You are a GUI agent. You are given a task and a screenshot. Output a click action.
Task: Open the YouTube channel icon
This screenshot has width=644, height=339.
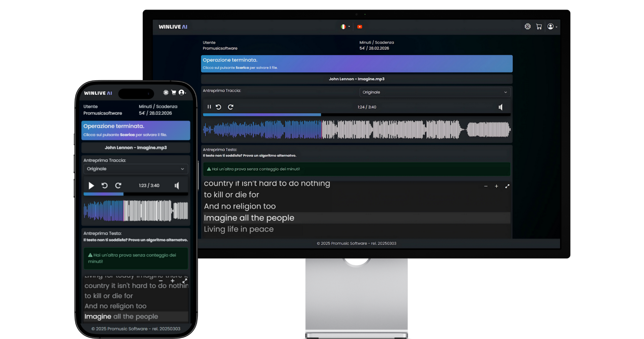click(360, 27)
